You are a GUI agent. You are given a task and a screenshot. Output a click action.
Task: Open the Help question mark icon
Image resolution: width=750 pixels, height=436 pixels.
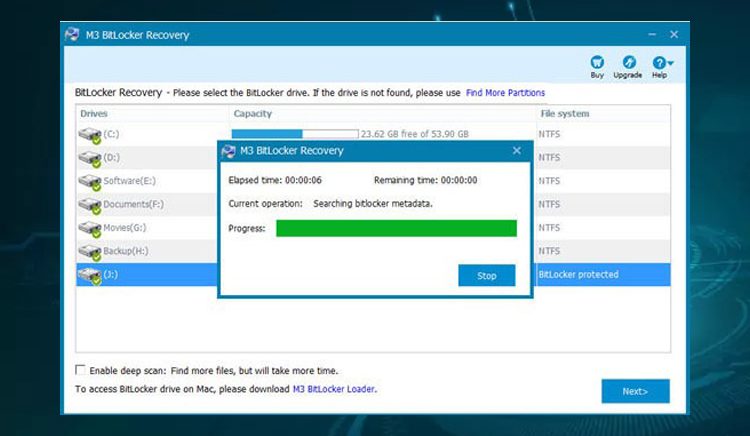click(659, 62)
